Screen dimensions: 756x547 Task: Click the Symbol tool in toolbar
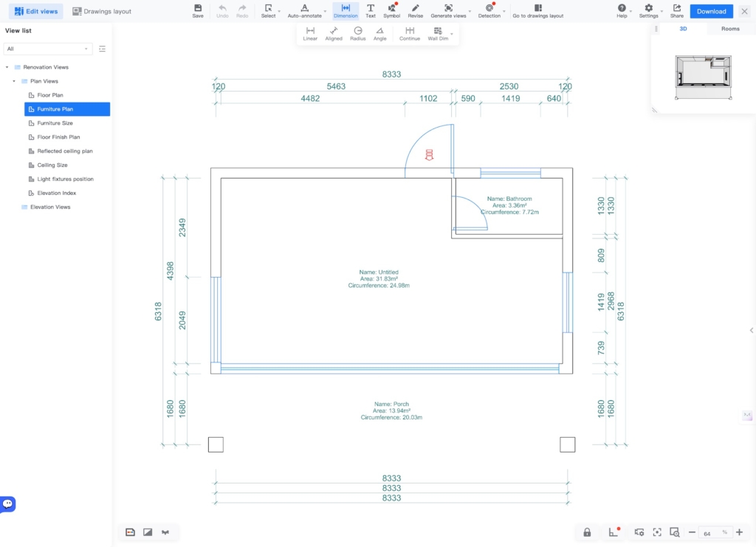click(x=391, y=10)
